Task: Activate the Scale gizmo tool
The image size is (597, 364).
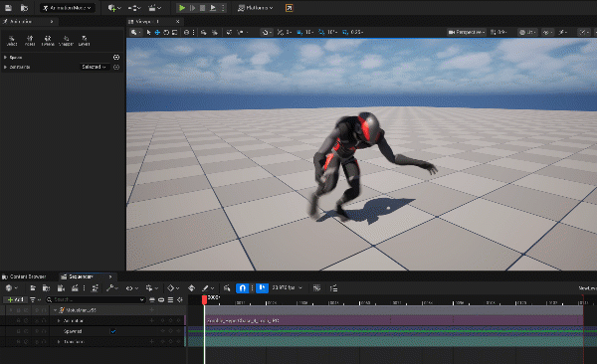Action: (x=175, y=33)
